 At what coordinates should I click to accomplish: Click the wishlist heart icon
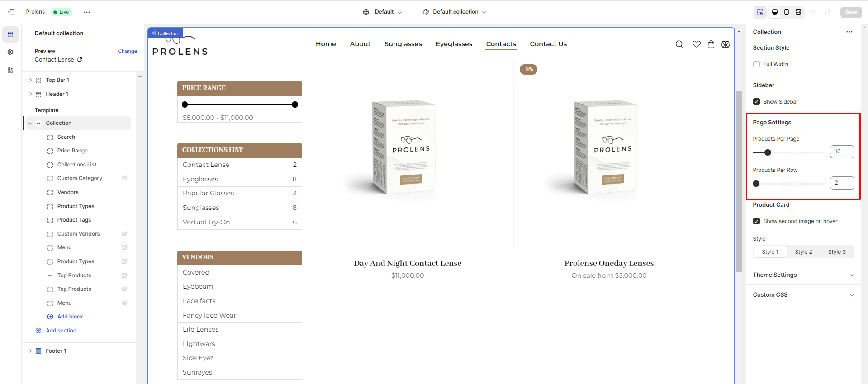point(696,44)
